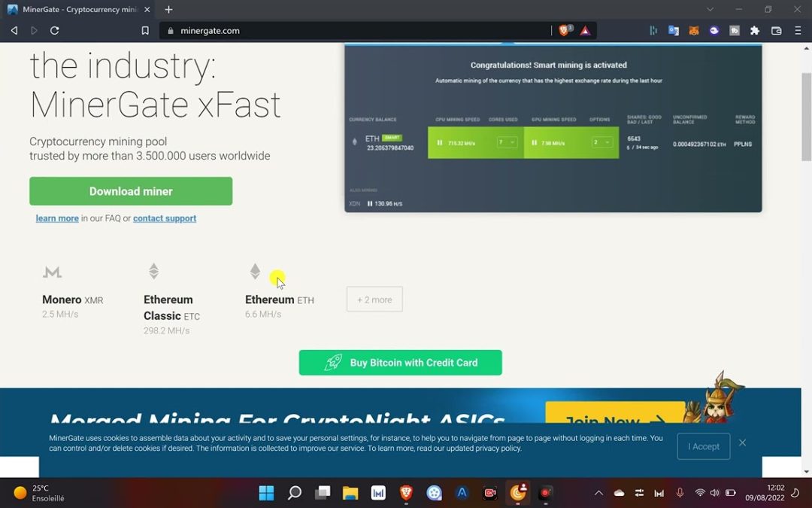Click Buy Bitcoin with Credit Card
This screenshot has height=508, width=812.
click(400, 363)
